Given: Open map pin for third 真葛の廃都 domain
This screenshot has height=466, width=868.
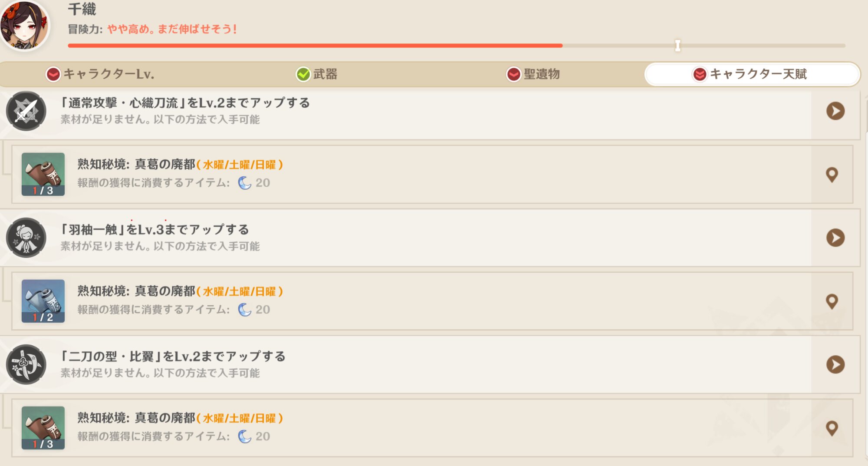Looking at the screenshot, I should click(832, 428).
